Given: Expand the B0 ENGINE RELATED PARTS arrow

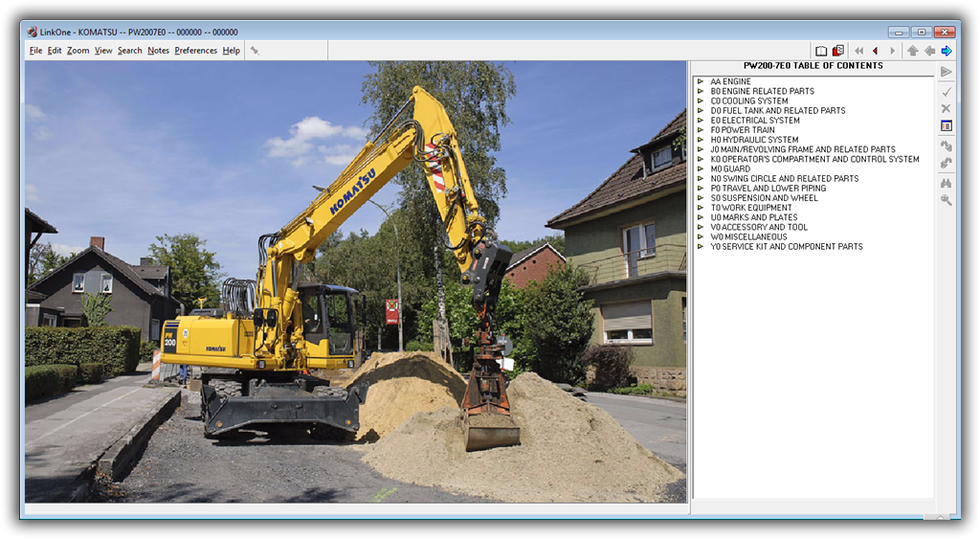Looking at the screenshot, I should point(701,91).
